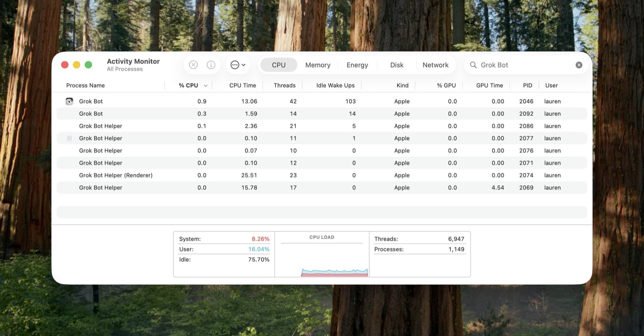
Task: Click the small icon beside Grok Bot Helper PID 2077
Action: 69,138
